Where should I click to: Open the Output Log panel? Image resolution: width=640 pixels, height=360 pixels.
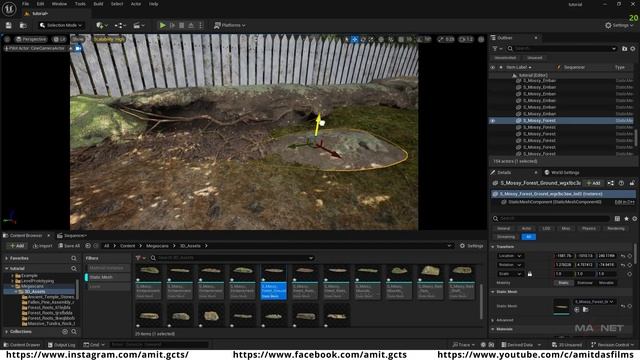tap(62, 345)
